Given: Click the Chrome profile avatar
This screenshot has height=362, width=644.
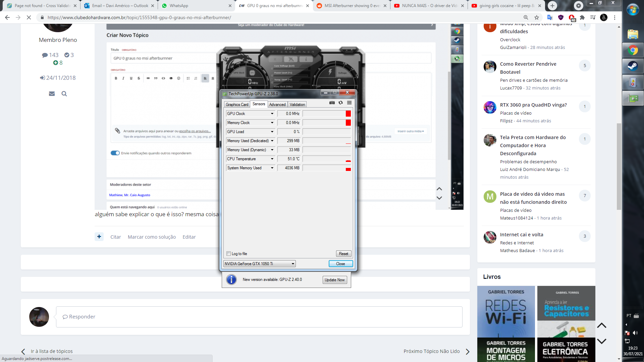Looking at the screenshot, I should (604, 17).
